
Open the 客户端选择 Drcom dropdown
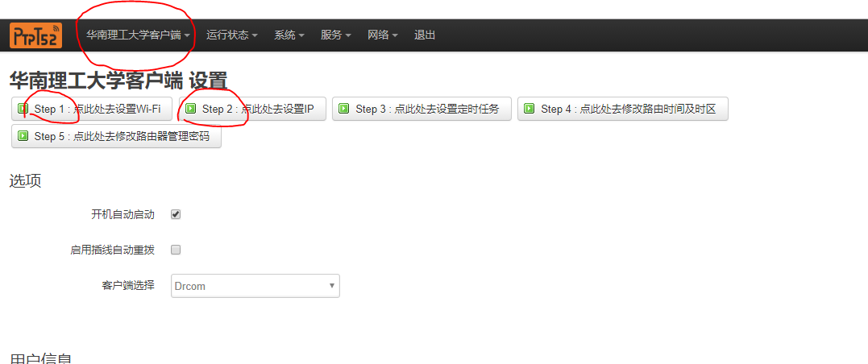tap(255, 286)
